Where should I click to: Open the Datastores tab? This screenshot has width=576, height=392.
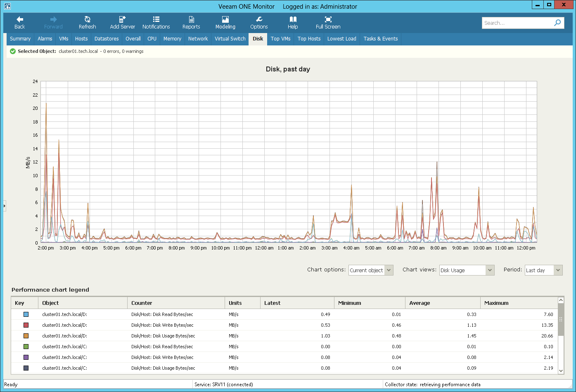107,39
